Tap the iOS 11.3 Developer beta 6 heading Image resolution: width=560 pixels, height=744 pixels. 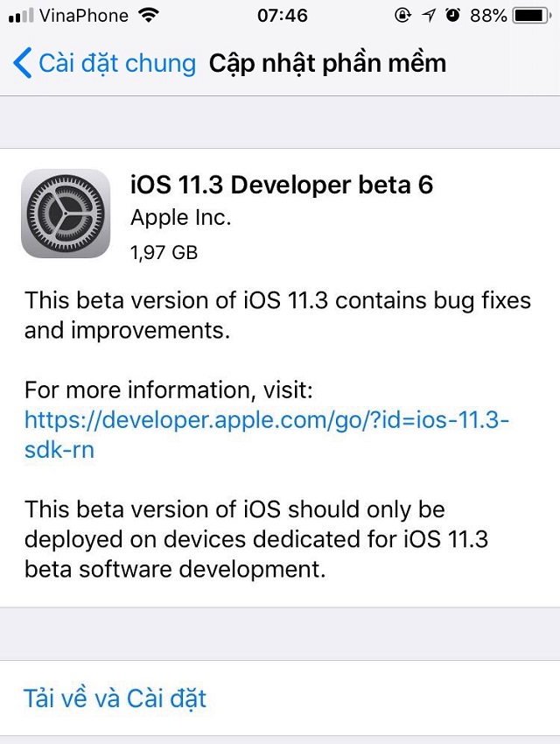coord(282,185)
